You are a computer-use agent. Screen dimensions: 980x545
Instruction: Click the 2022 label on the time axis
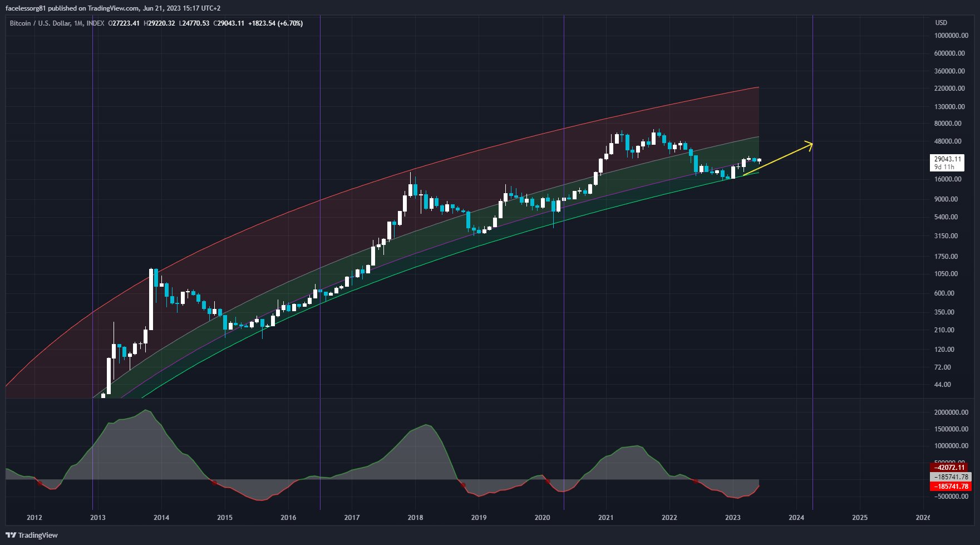[669, 518]
